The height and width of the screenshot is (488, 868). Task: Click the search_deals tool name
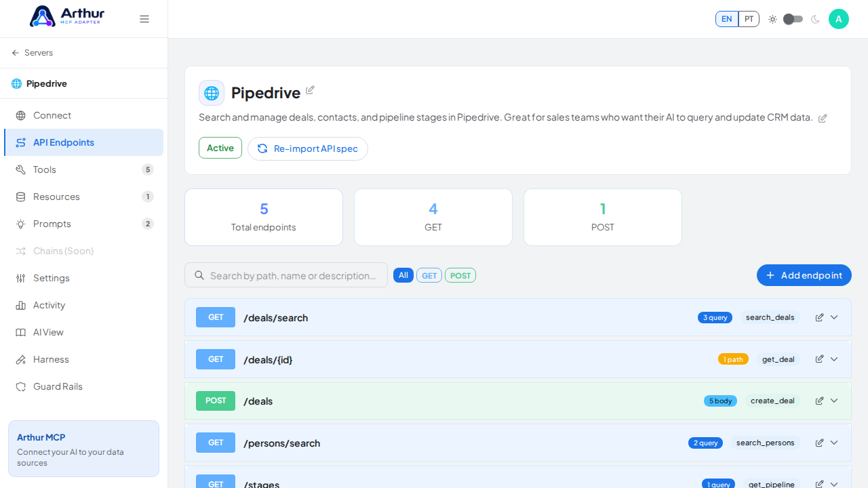pos(770,317)
